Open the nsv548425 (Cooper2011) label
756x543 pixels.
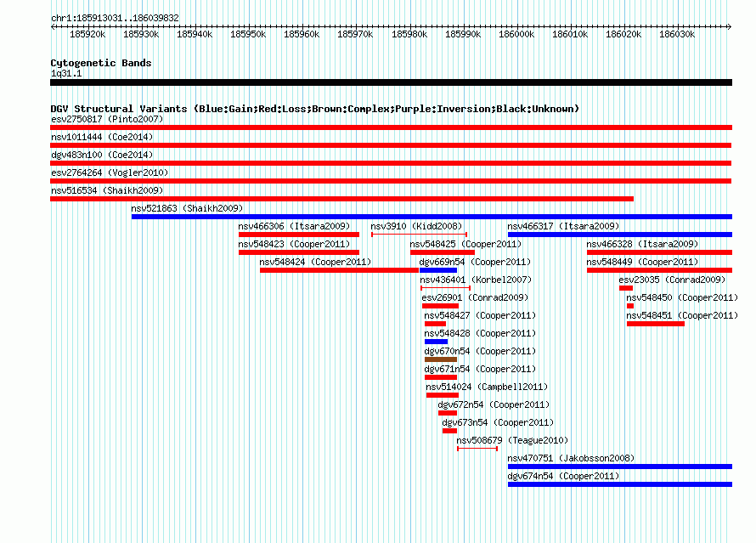click(x=465, y=244)
